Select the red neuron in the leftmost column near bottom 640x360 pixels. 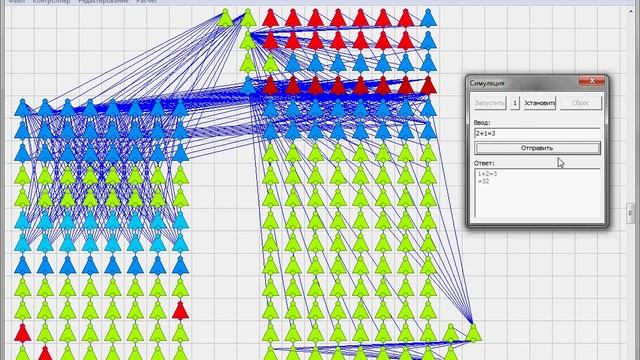(x=22, y=333)
